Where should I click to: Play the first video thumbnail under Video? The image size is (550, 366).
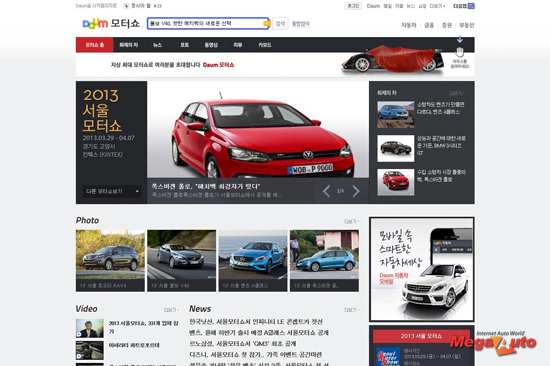coord(90,328)
